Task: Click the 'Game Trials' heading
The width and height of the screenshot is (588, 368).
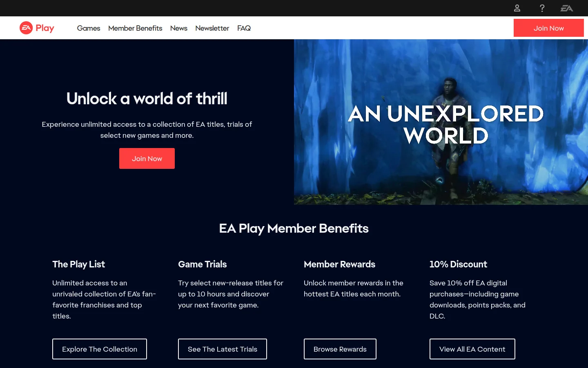Action: (x=202, y=264)
